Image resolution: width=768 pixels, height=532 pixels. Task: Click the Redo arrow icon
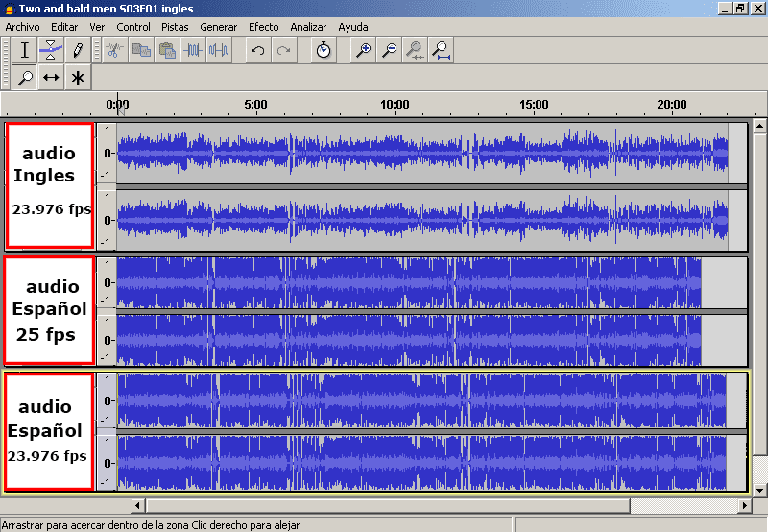283,51
